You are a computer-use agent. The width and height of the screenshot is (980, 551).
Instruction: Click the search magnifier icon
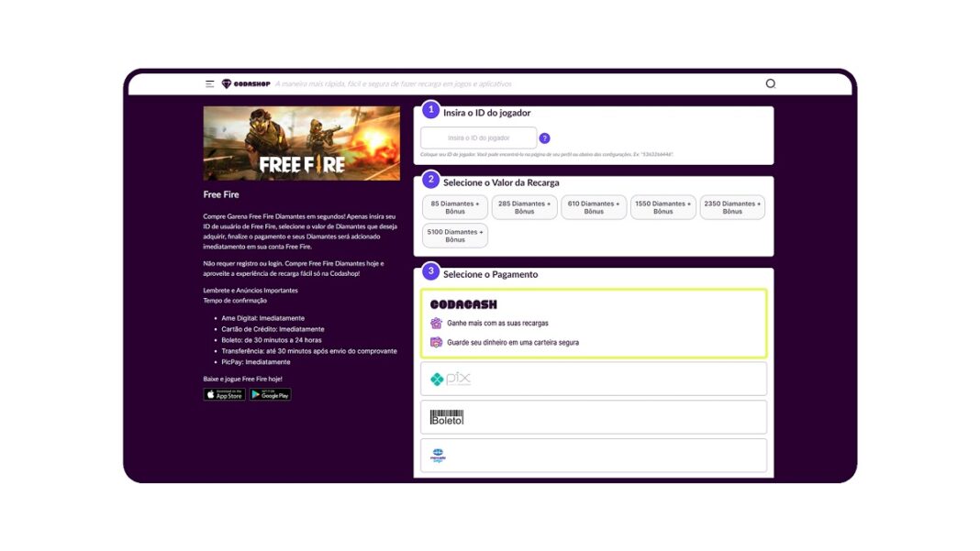click(771, 83)
